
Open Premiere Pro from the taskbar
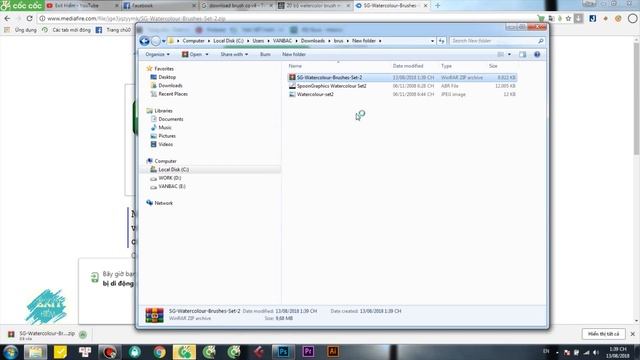(308, 351)
